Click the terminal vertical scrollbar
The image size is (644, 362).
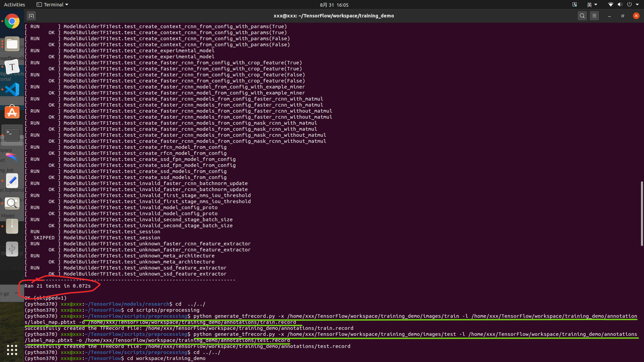642,214
